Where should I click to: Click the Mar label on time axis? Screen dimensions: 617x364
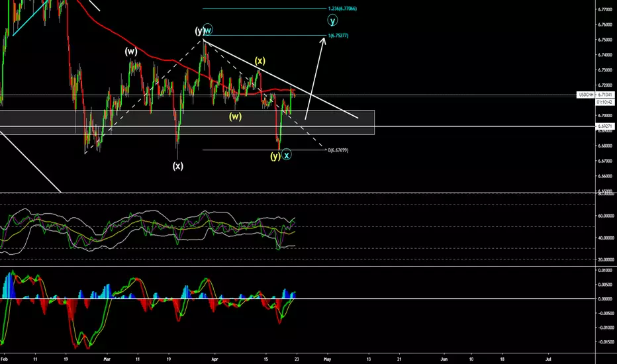[107, 359]
